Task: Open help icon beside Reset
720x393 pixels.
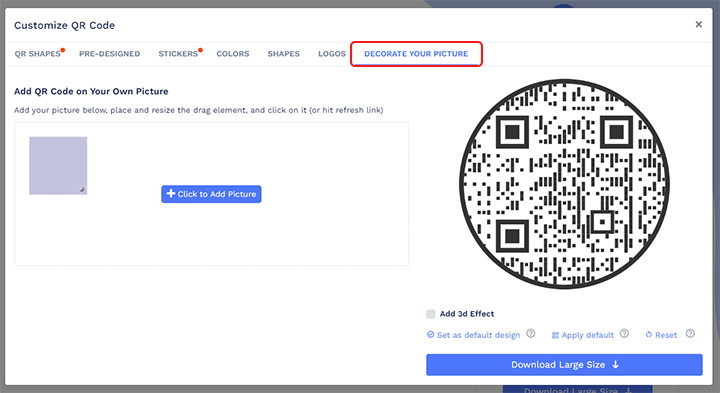Action: pos(690,334)
